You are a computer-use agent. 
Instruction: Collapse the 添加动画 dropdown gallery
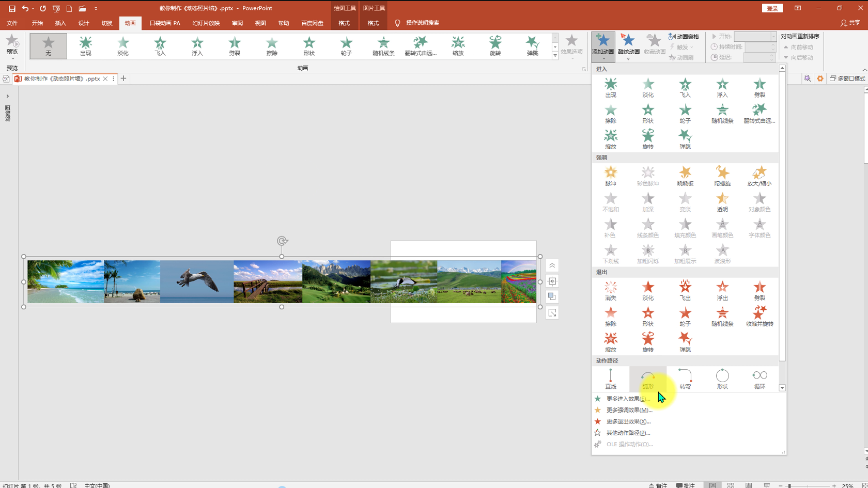pyautogui.click(x=603, y=45)
